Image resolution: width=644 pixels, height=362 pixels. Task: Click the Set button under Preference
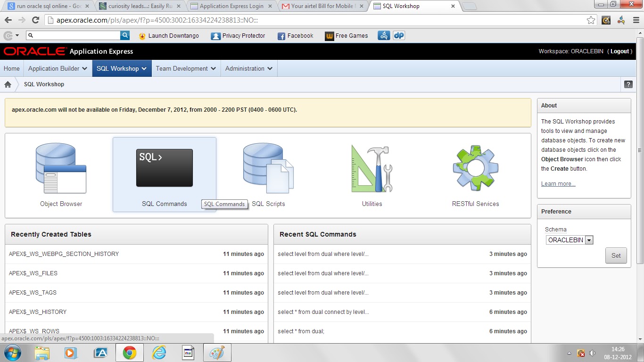tap(616, 255)
